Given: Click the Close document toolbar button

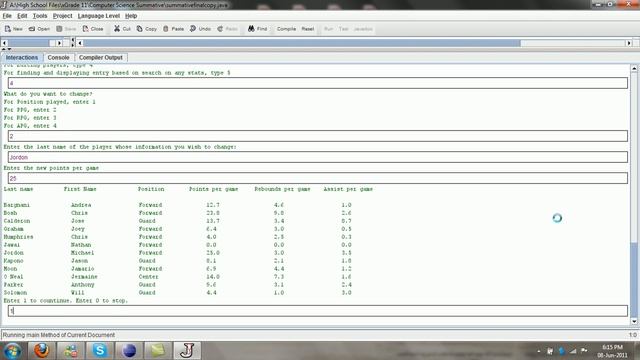Looking at the screenshot, I should (x=93, y=29).
